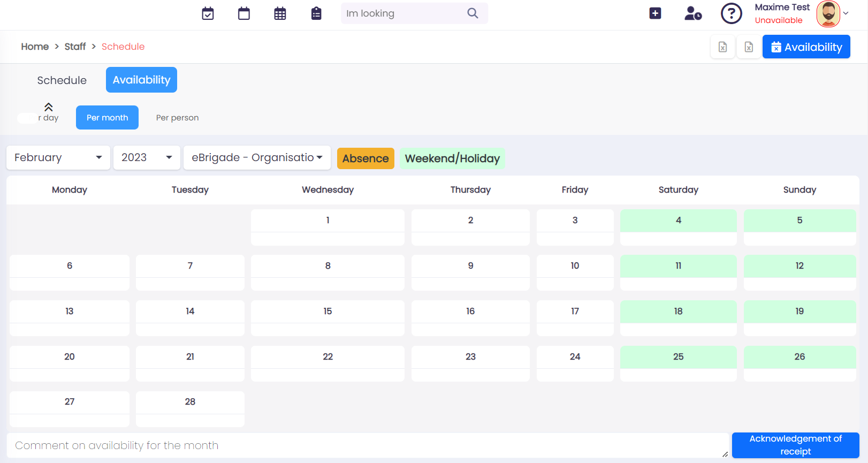Click the calendar check icon in top bar

tap(208, 13)
